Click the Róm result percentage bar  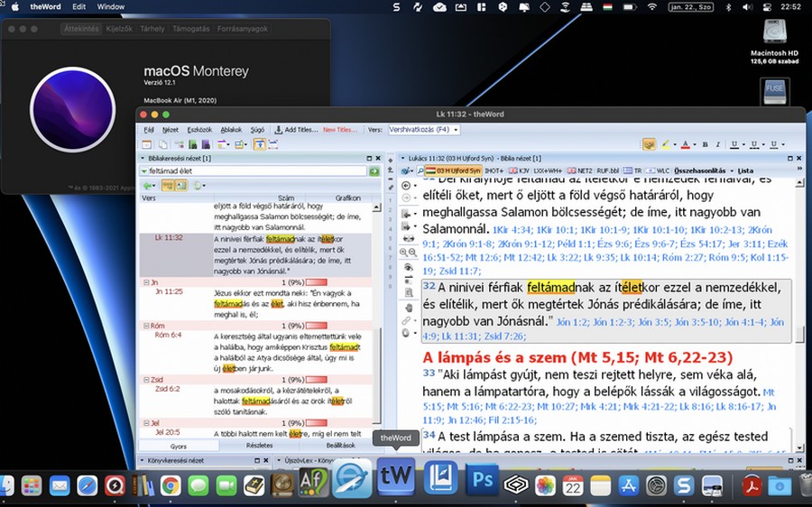[x=317, y=326]
